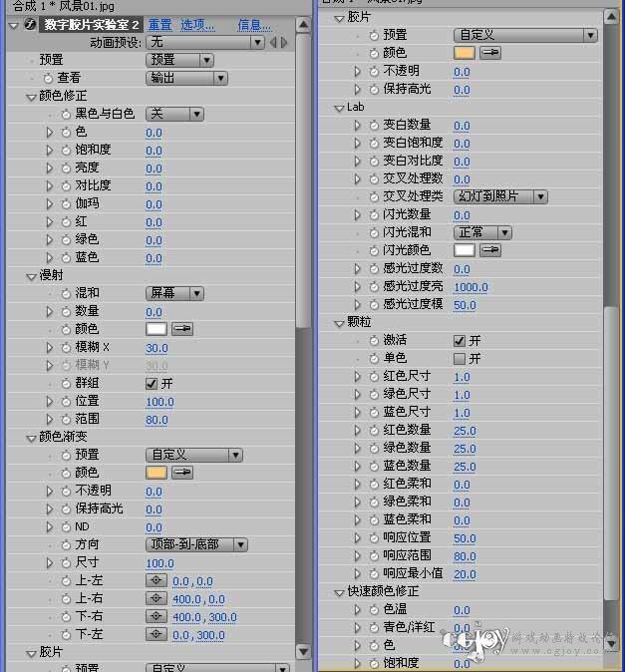Open the 选项... link for the effect
Viewport: 625px width, 672px height.
(x=196, y=25)
